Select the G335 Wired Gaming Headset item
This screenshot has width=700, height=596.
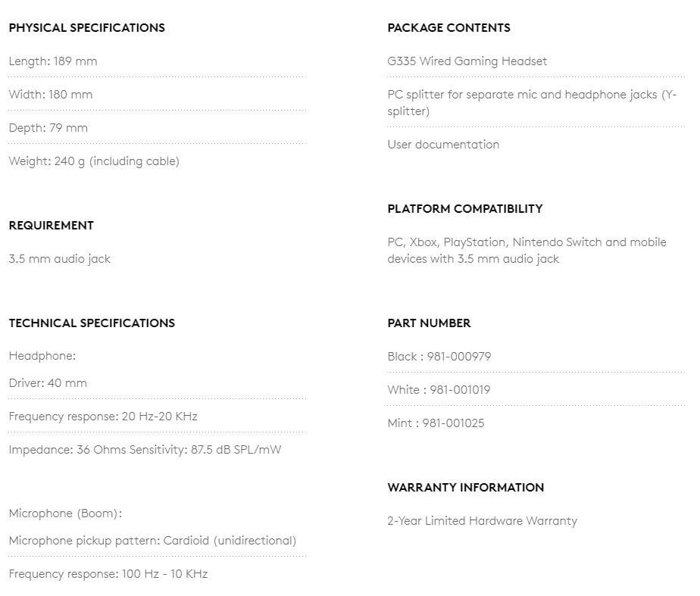pyautogui.click(x=467, y=61)
